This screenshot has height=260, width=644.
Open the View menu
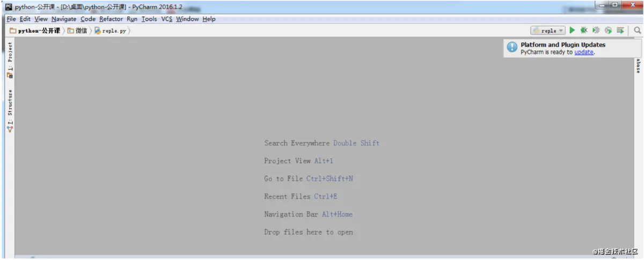click(41, 19)
